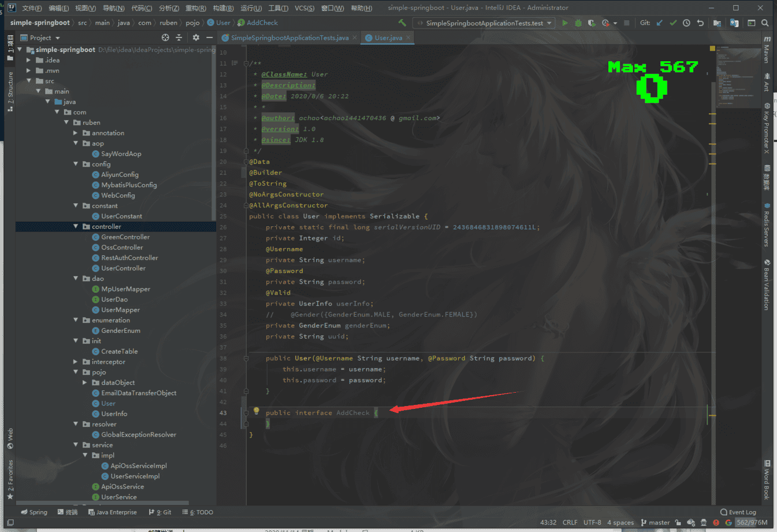Toggle the read-only lock icon in status bar
This screenshot has height=532, width=777.
click(678, 522)
